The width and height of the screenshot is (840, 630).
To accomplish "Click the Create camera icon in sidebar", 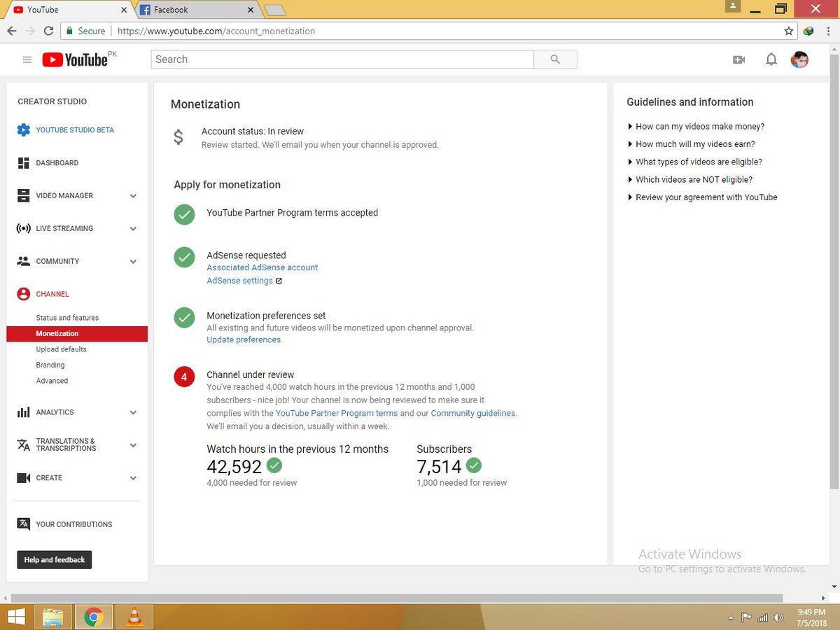I will pyautogui.click(x=24, y=478).
